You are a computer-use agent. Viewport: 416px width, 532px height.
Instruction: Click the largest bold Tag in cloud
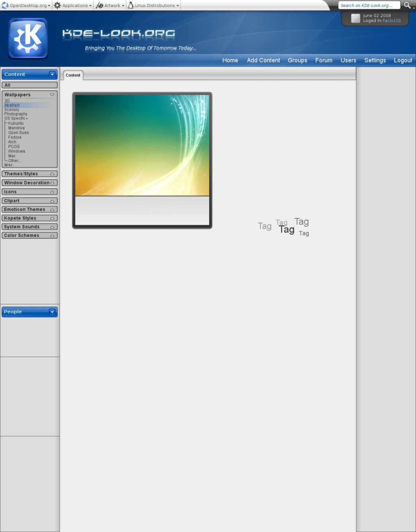(x=286, y=230)
